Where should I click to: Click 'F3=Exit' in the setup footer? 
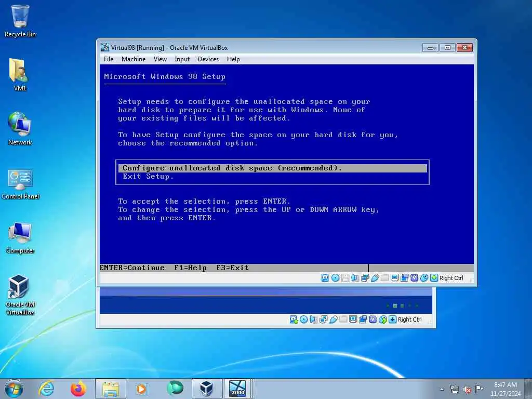click(232, 268)
